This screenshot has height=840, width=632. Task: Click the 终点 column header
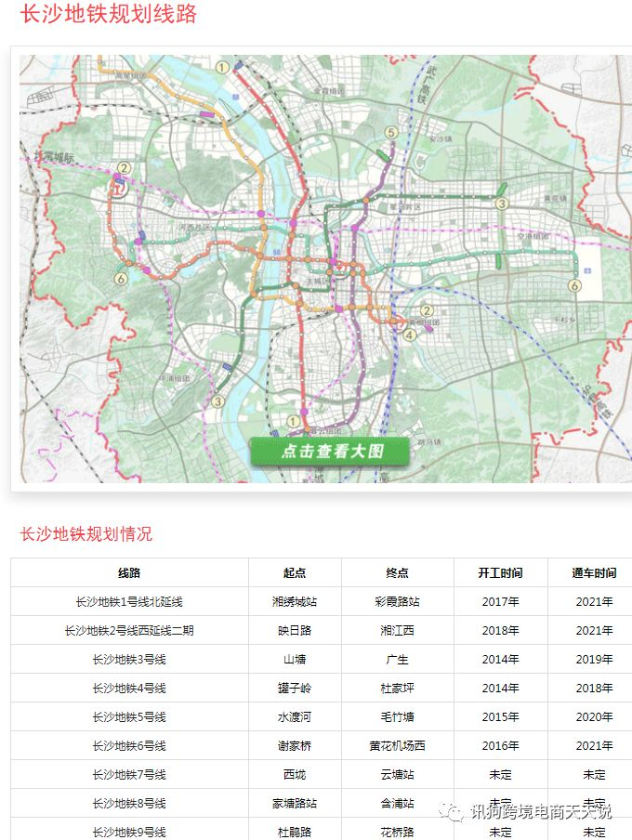[397, 573]
